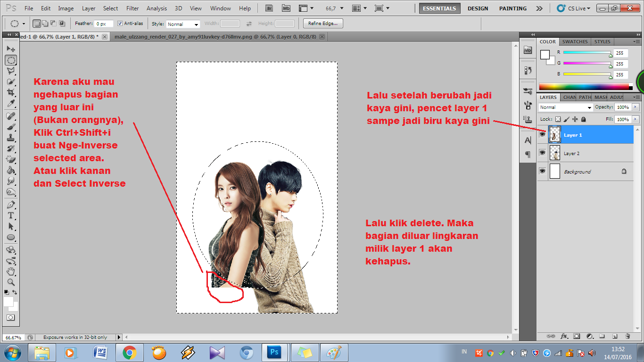Select the Elliptical Marquee tool in toolbox
This screenshot has width=644, height=362.
click(11, 60)
